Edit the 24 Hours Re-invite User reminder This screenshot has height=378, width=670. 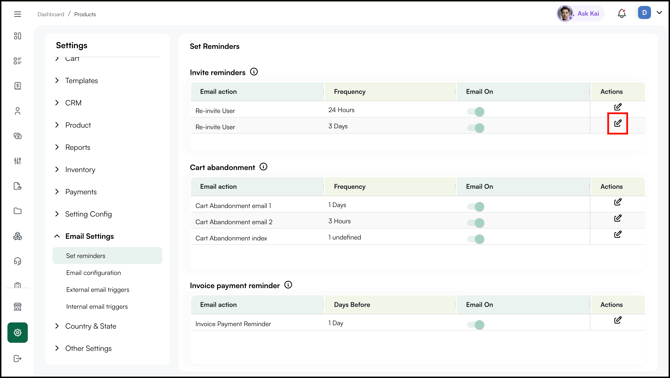coord(617,107)
